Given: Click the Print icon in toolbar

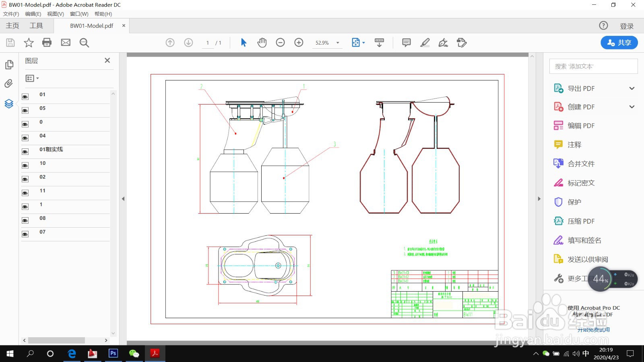Looking at the screenshot, I should click(47, 43).
